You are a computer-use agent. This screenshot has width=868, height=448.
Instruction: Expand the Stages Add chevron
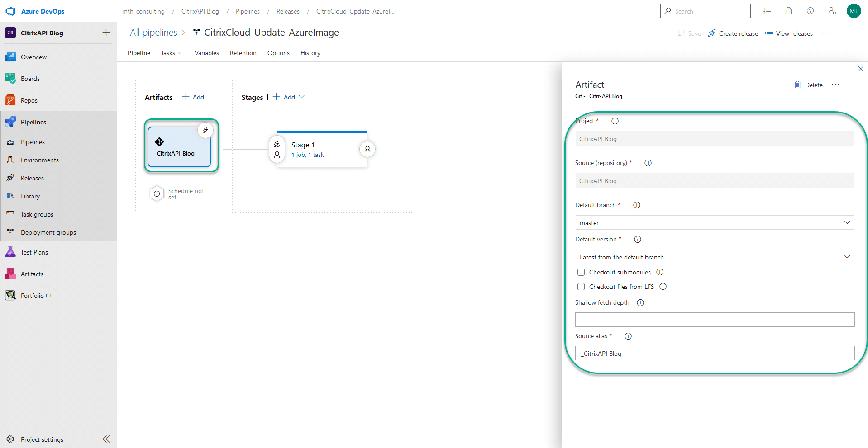click(x=302, y=97)
